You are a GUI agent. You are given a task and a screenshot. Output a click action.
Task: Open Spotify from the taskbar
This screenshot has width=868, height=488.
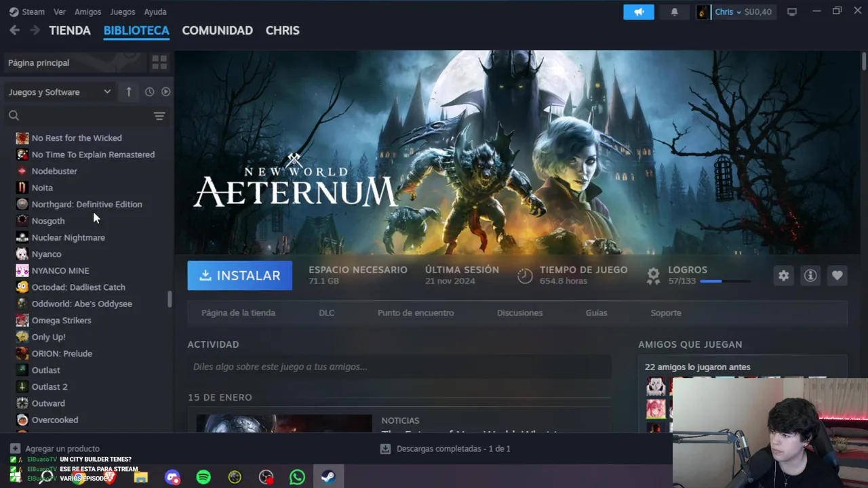(x=203, y=477)
